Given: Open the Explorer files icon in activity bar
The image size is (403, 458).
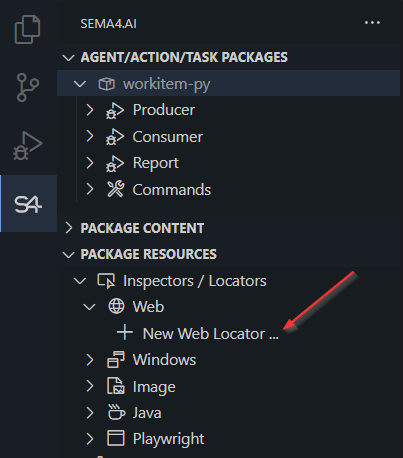Looking at the screenshot, I should [28, 29].
